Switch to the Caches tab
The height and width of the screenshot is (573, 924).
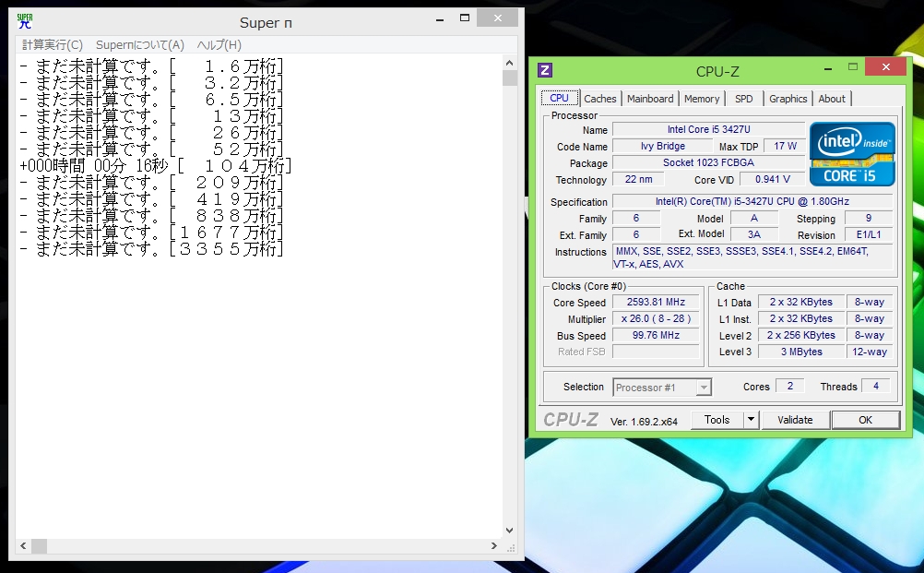tap(600, 99)
